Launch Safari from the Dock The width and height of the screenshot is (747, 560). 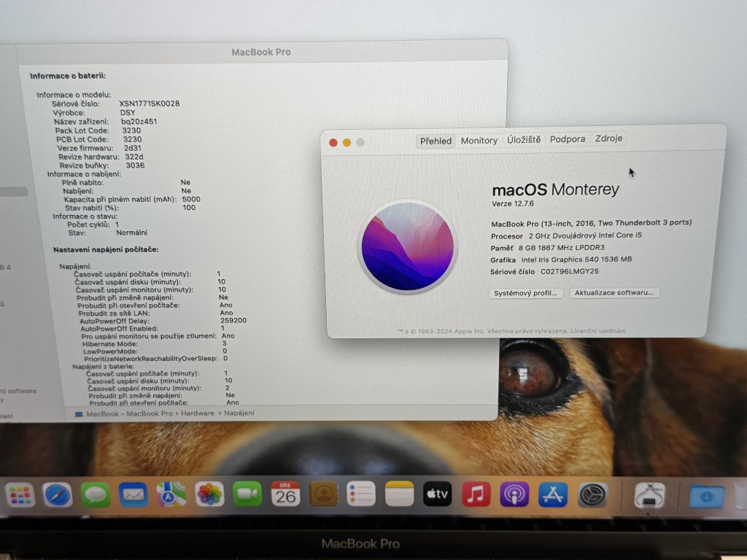click(x=58, y=495)
